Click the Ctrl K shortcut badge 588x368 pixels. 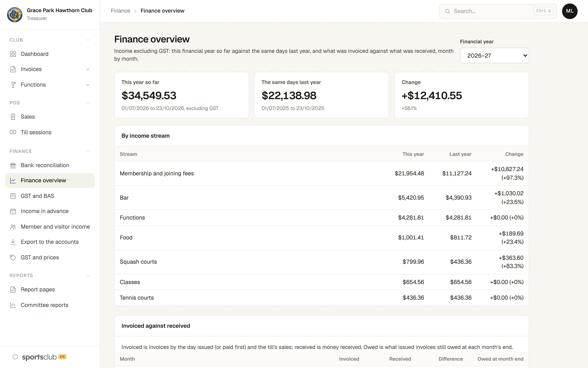tap(543, 11)
